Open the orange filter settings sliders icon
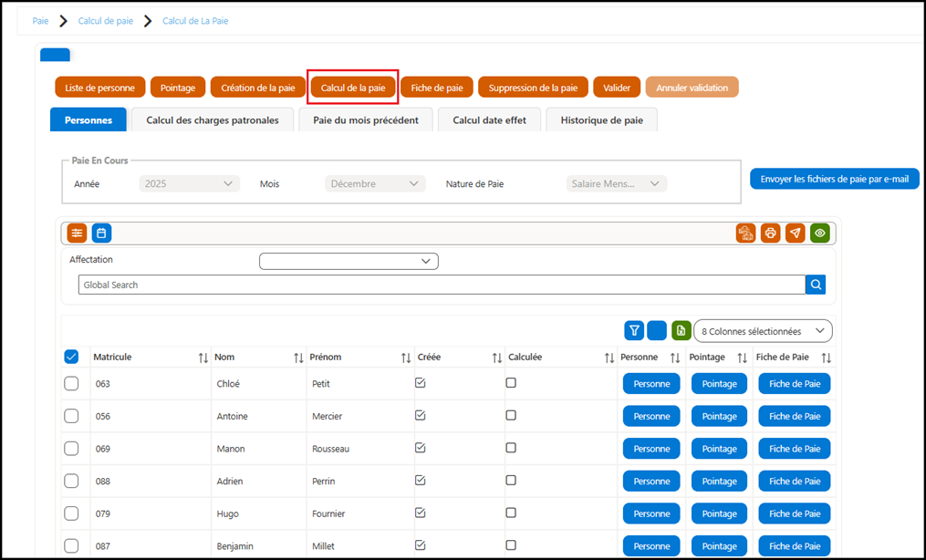This screenshot has width=926, height=560. (77, 233)
